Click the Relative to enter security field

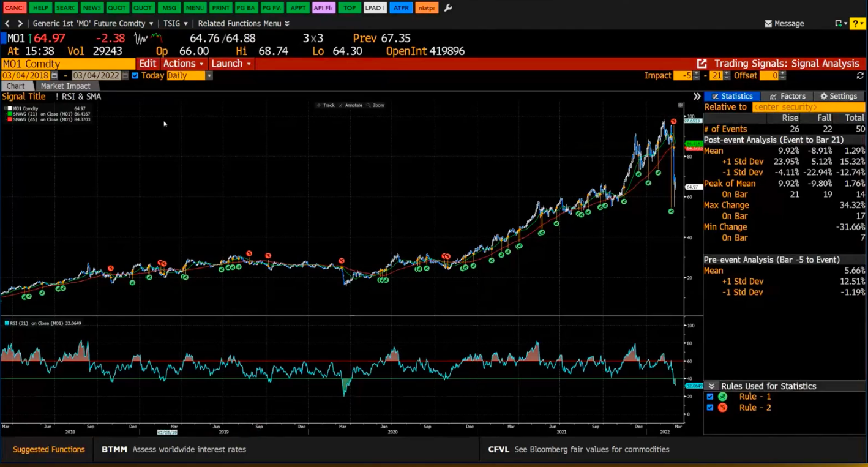tap(808, 107)
